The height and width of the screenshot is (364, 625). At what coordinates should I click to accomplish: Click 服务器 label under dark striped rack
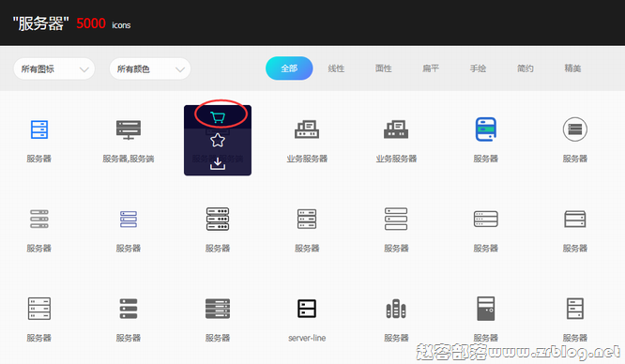point(218,338)
